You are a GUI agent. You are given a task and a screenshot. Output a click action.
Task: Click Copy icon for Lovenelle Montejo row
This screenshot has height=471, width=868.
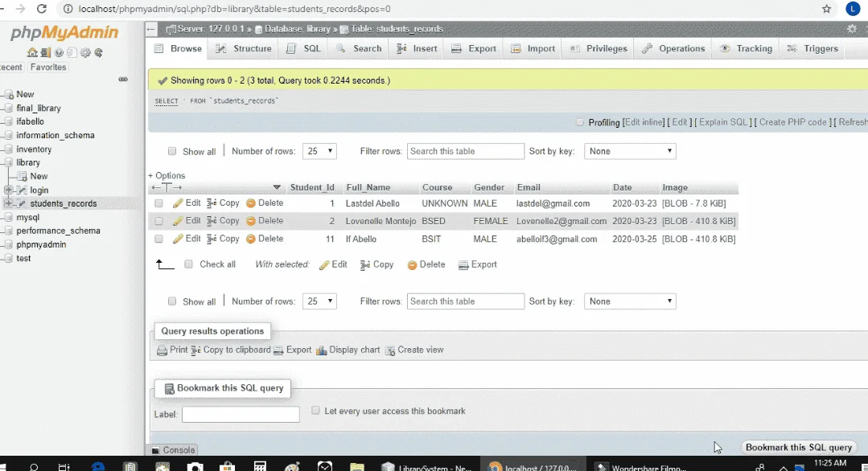point(211,221)
